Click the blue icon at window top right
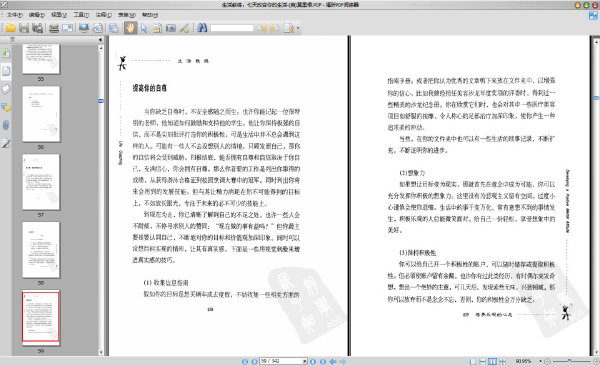 pyautogui.click(x=593, y=16)
